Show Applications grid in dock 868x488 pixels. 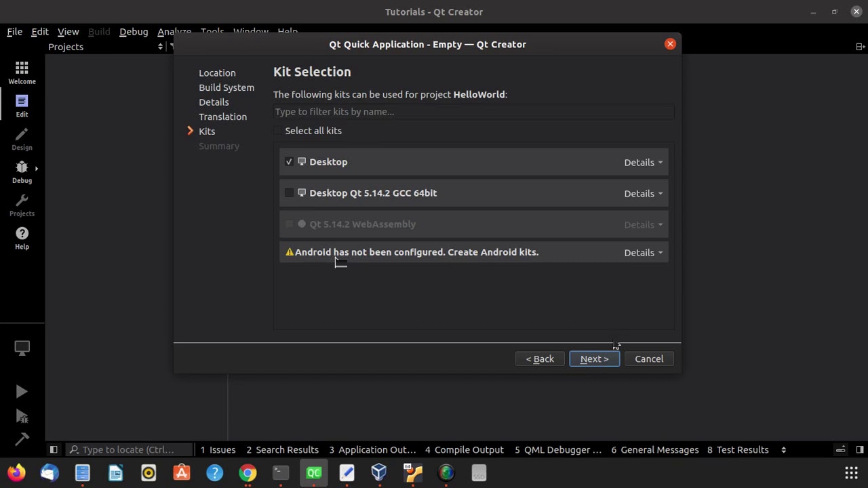[851, 472]
